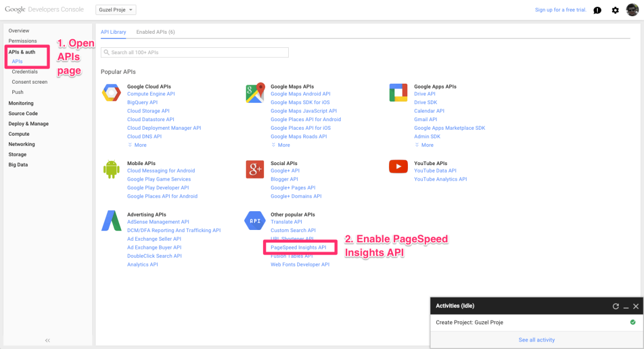Enable the PageSpeed Insights API link

[299, 247]
